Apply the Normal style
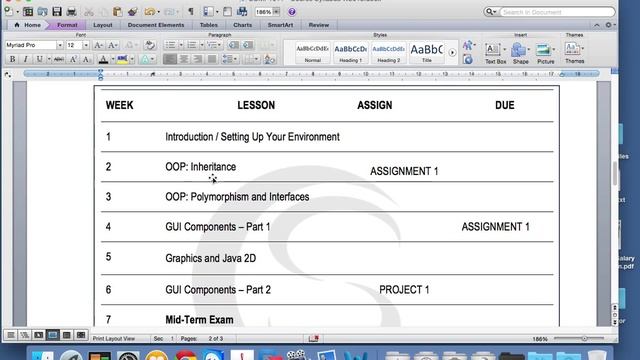Viewport: 640px width, 360px height. click(x=312, y=53)
